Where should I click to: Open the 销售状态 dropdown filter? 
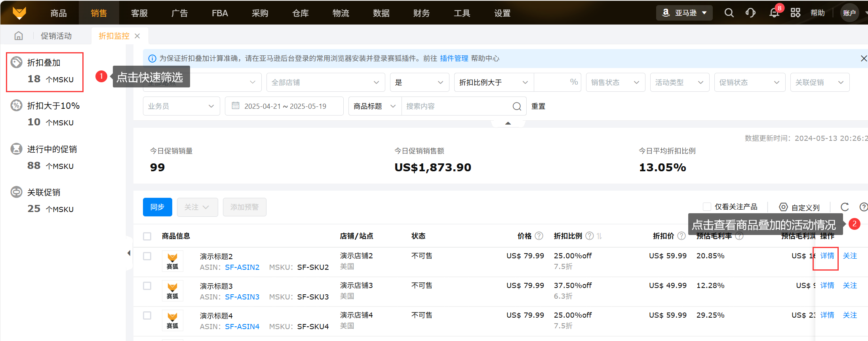(x=615, y=82)
